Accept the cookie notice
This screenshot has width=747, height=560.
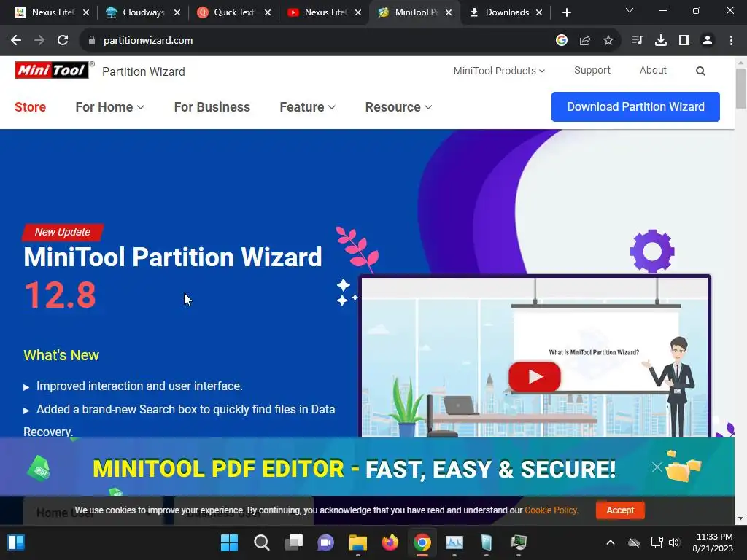tap(620, 510)
